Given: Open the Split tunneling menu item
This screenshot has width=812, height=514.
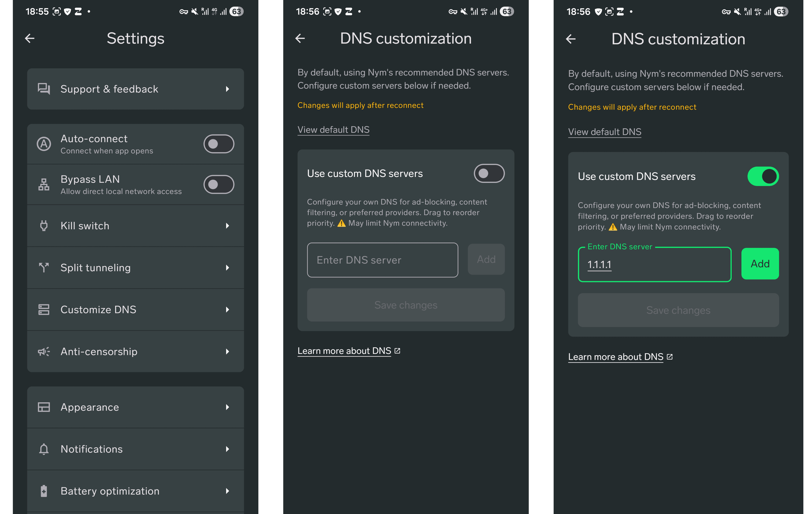Looking at the screenshot, I should tap(135, 267).
